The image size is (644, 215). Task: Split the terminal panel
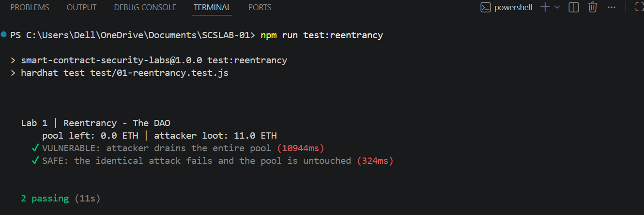tap(574, 7)
